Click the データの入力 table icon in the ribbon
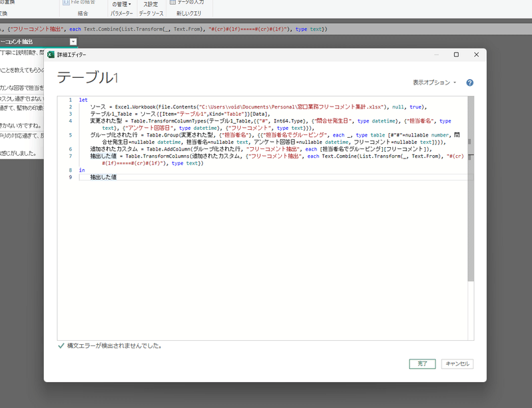The width and height of the screenshot is (532, 408). coord(173,2)
